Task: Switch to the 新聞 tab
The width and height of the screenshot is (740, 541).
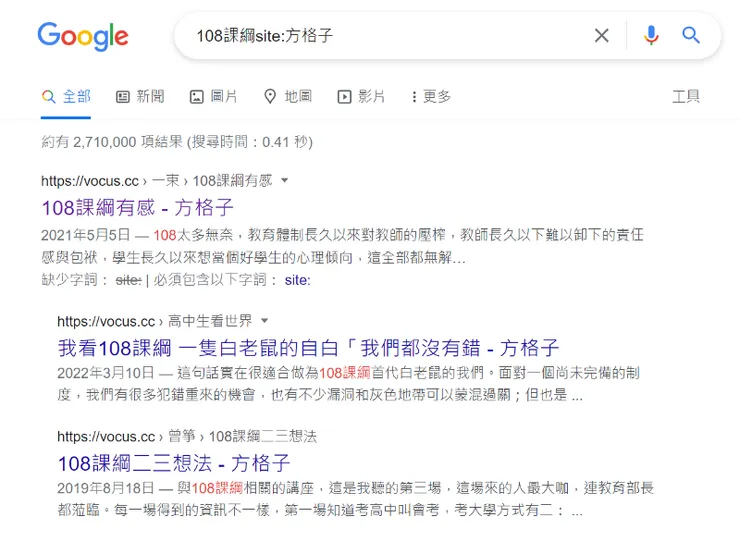Action: click(140, 97)
